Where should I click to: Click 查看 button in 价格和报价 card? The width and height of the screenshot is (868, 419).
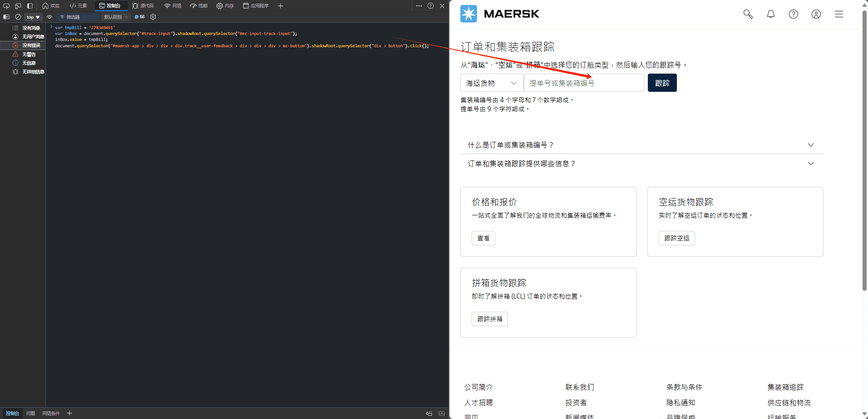pos(483,238)
